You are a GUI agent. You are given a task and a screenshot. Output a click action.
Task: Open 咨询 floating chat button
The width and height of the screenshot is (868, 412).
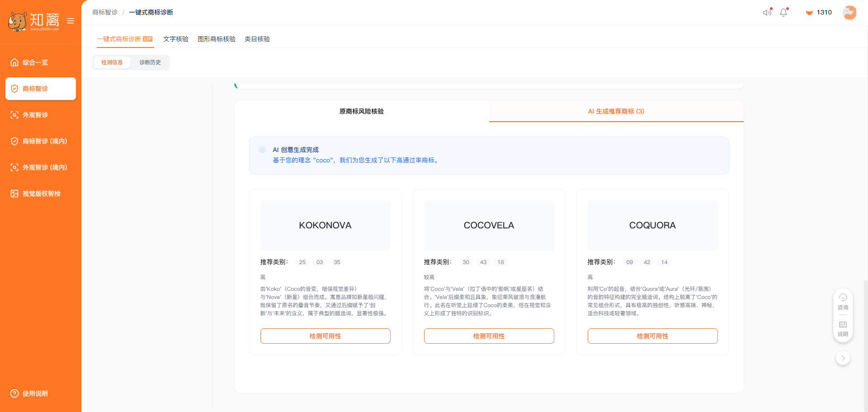point(843,302)
